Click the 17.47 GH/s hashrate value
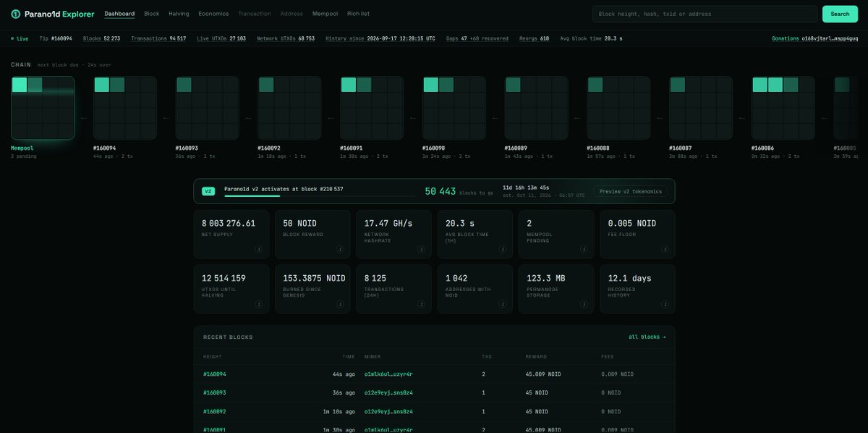This screenshot has height=433, width=868. [388, 223]
